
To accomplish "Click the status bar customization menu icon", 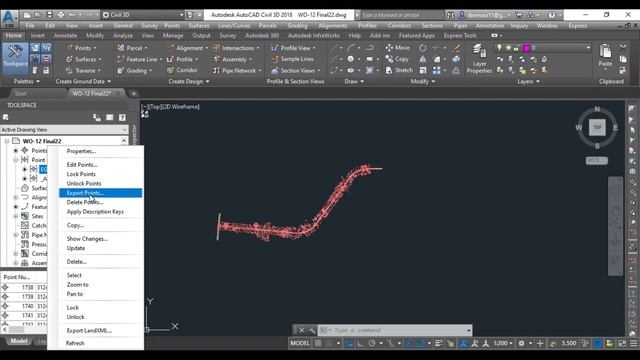I will [x=633, y=343].
